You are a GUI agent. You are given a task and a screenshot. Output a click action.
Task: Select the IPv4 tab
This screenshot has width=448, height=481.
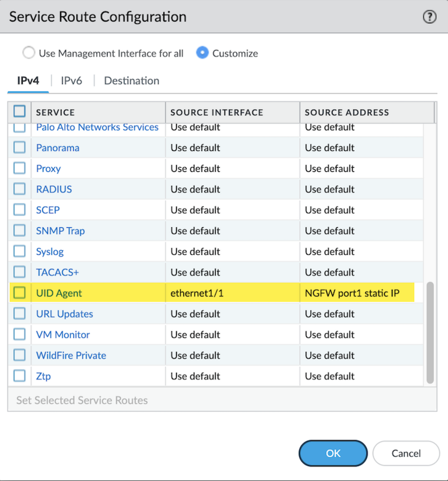pos(28,81)
